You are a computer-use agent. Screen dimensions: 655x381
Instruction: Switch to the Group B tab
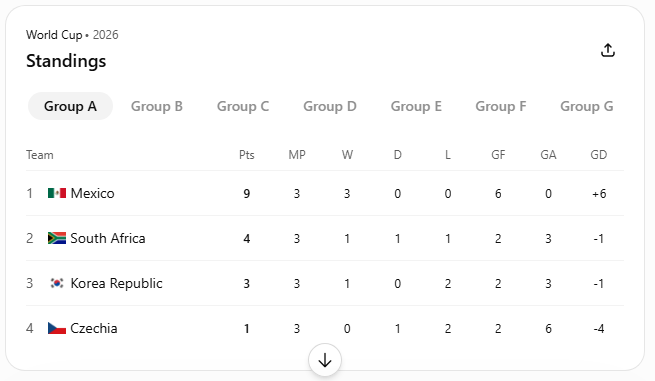tap(157, 106)
